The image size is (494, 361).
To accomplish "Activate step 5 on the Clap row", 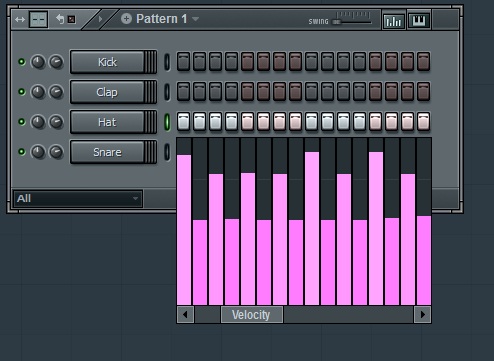I will (x=247, y=92).
